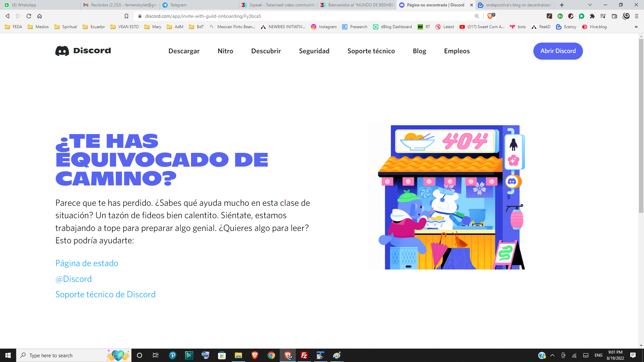Show hidden system tray icons

(552, 355)
